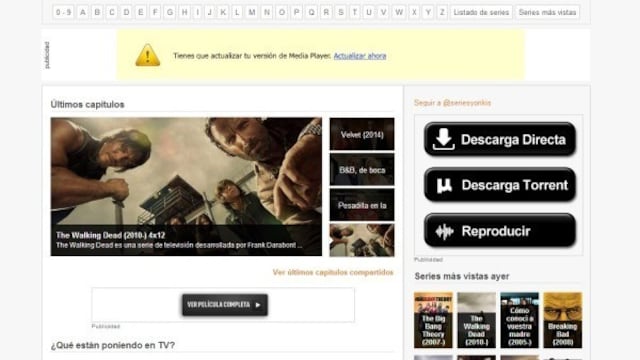Viewport: 640px width, 360px height.
Task: Open the Listado de series page
Action: [481, 12]
